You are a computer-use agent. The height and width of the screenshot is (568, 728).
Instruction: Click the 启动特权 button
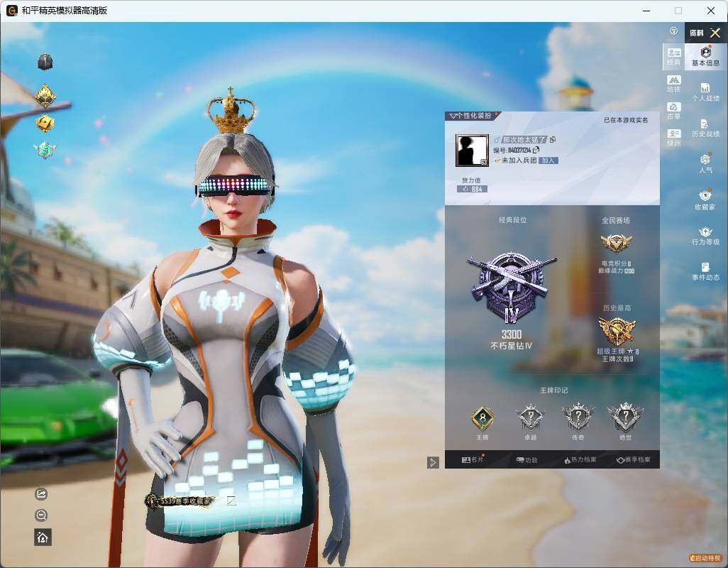pos(705,558)
